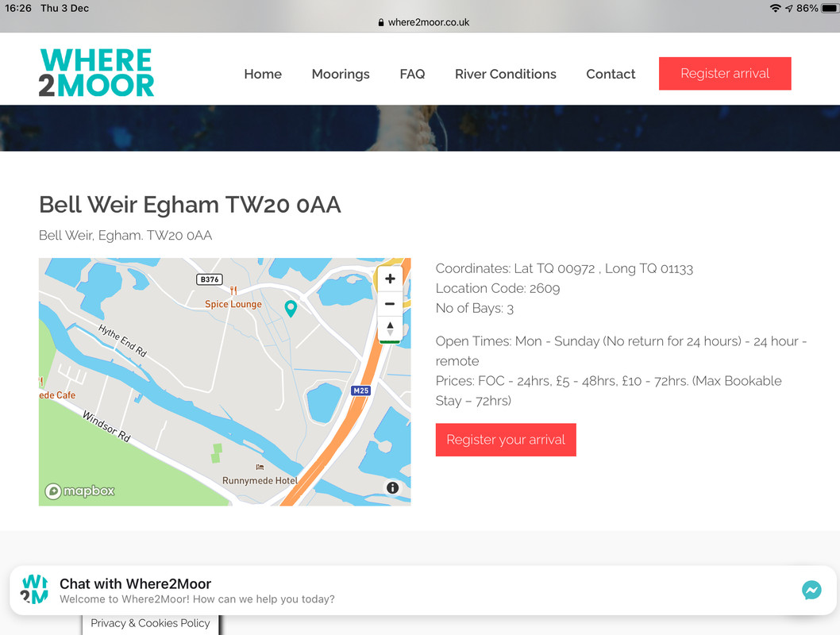The height and width of the screenshot is (635, 840).
Task: Tap the location services arrow icon
Action: point(788,8)
